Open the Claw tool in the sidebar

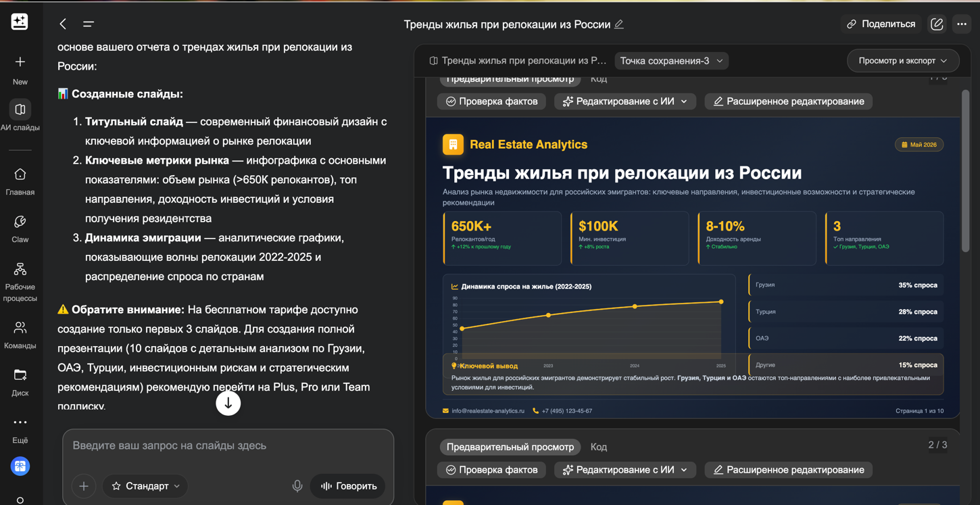point(20,230)
